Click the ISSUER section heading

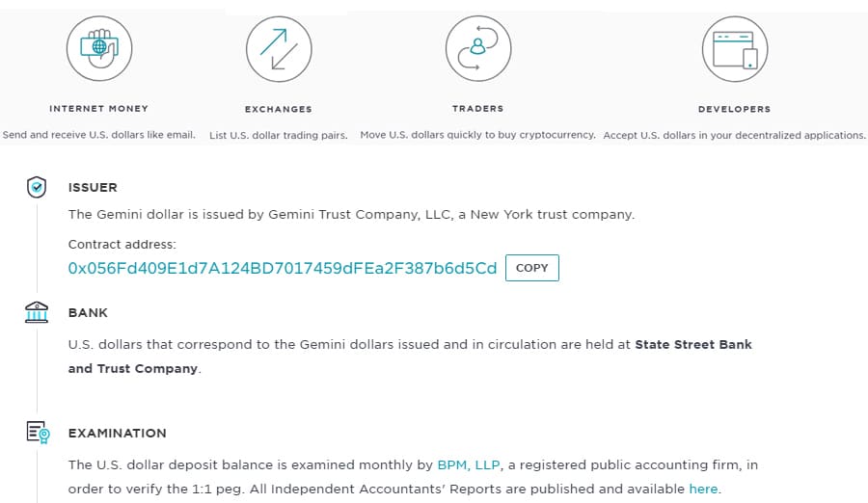[x=93, y=188]
